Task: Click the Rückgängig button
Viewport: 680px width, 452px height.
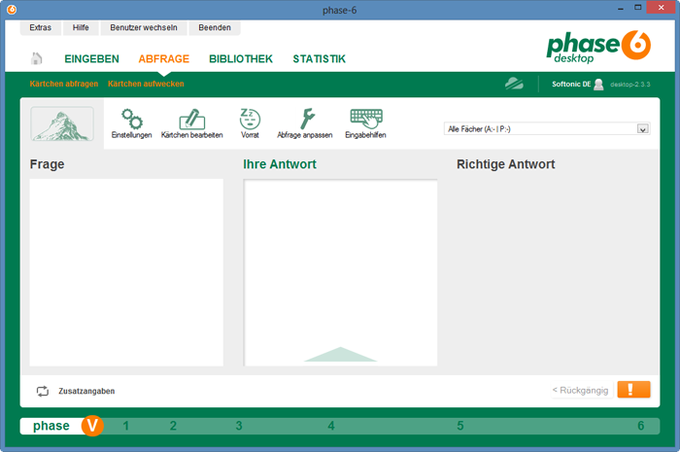Action: tap(580, 390)
